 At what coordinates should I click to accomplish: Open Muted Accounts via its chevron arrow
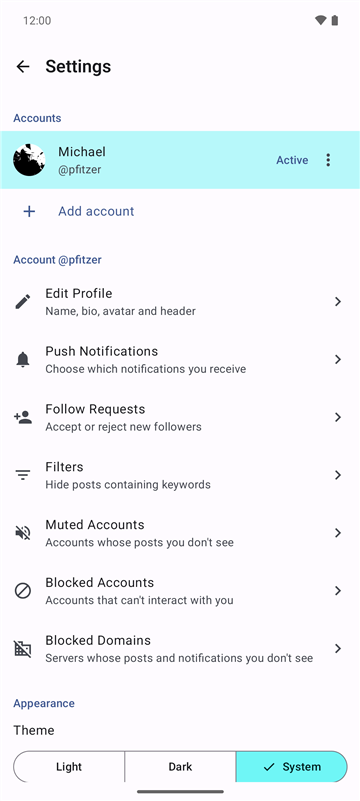click(x=338, y=533)
